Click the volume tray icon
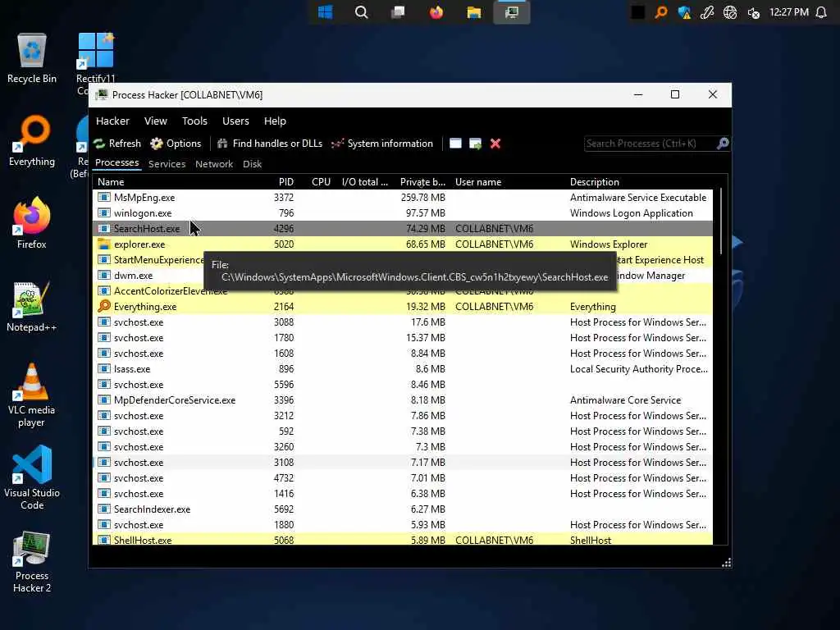This screenshot has width=840, height=630. tap(753, 13)
